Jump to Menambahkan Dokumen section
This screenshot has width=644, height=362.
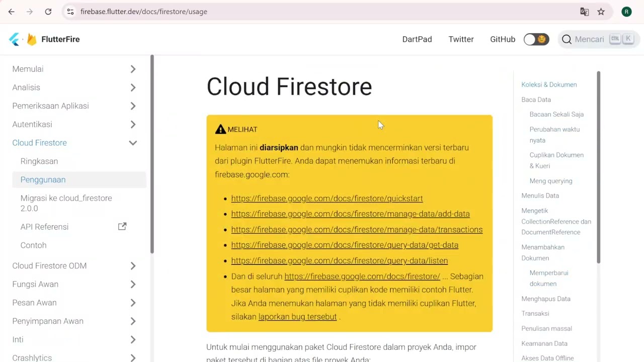click(543, 252)
